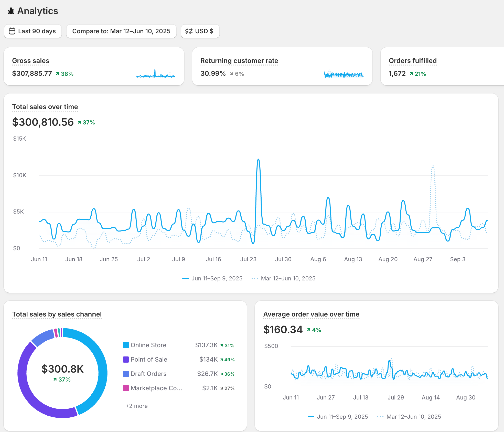This screenshot has height=432, width=504.
Task: Click Returning customer rate sparkline
Action: [x=344, y=74]
